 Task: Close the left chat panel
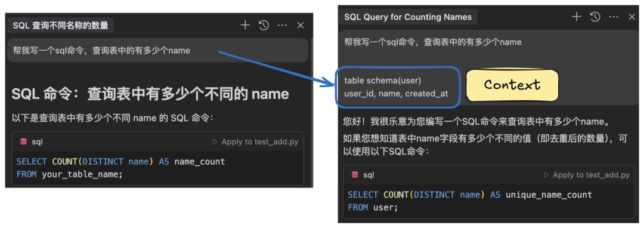(301, 26)
